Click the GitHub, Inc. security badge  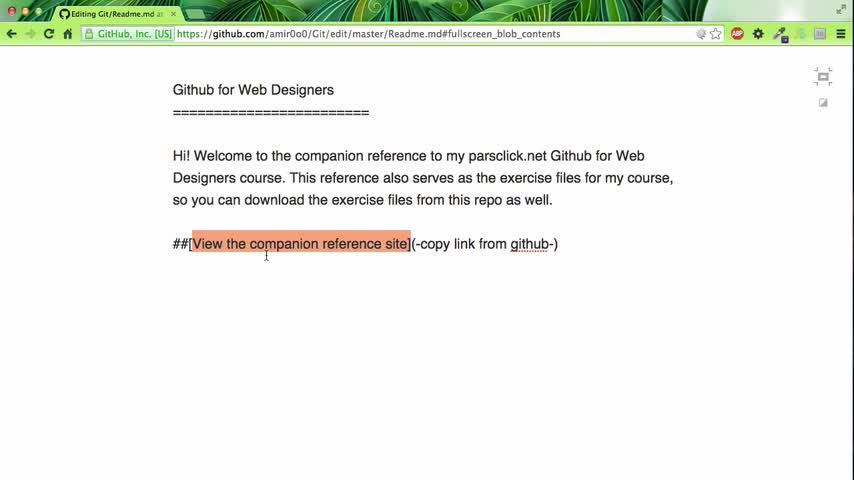click(x=128, y=34)
